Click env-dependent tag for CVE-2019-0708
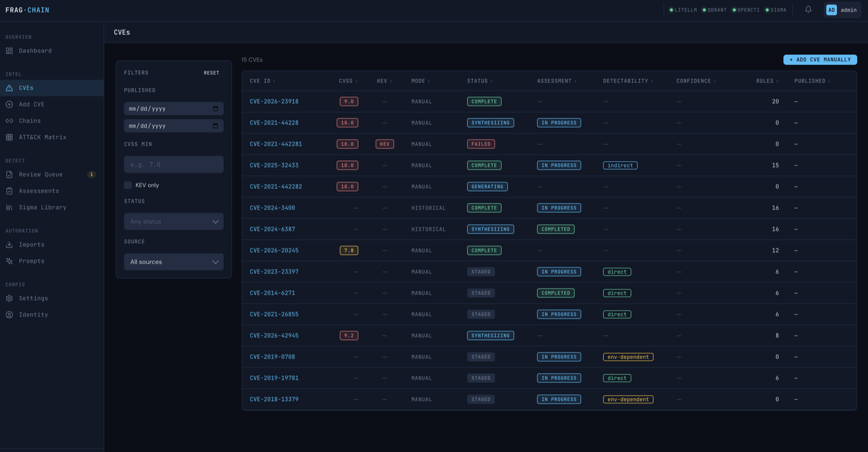 pyautogui.click(x=628, y=357)
